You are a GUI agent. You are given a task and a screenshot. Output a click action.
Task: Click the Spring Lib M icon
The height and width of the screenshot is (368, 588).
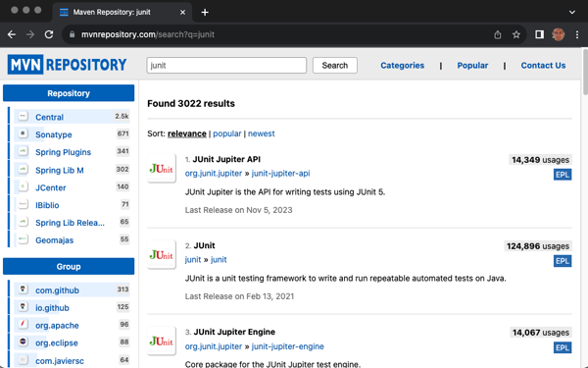tap(24, 170)
